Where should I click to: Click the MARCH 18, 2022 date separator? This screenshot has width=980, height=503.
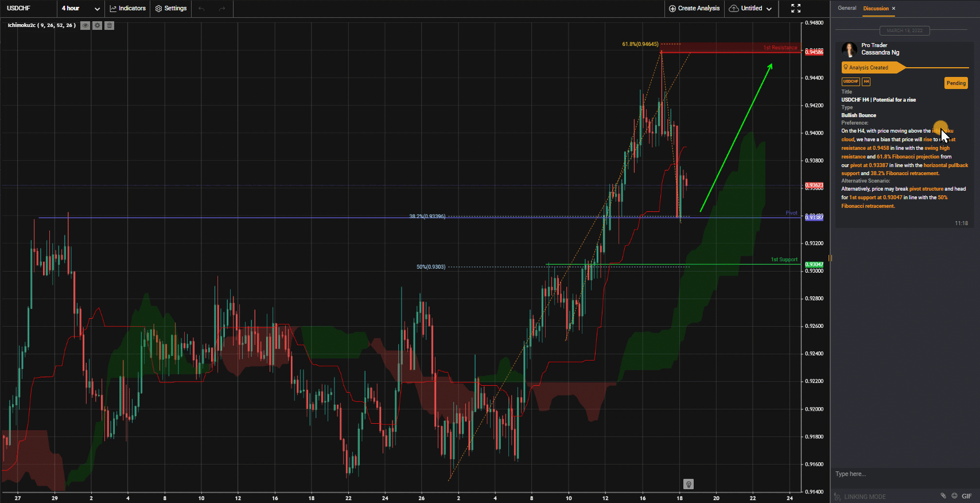(905, 30)
